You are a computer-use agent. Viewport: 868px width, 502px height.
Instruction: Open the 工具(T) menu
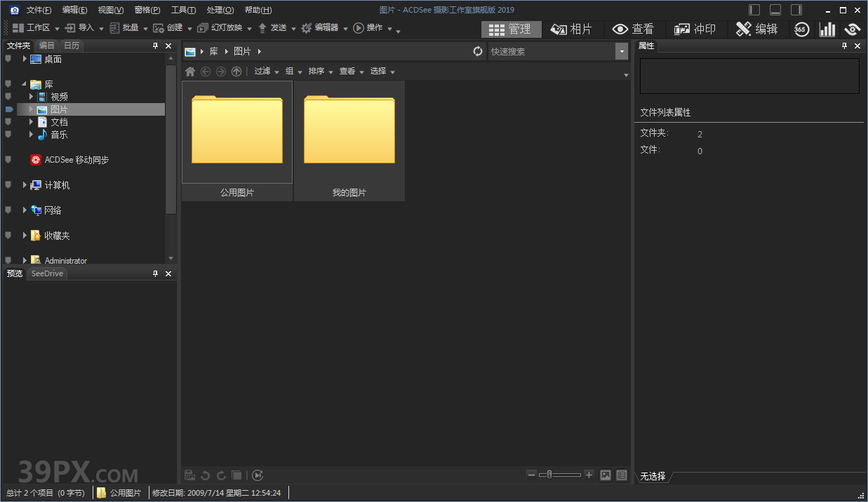coord(184,10)
